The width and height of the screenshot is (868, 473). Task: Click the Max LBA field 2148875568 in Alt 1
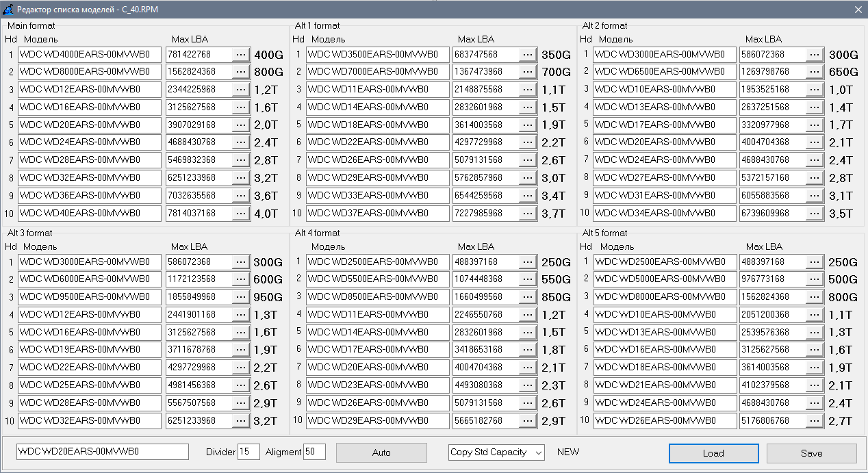point(486,90)
